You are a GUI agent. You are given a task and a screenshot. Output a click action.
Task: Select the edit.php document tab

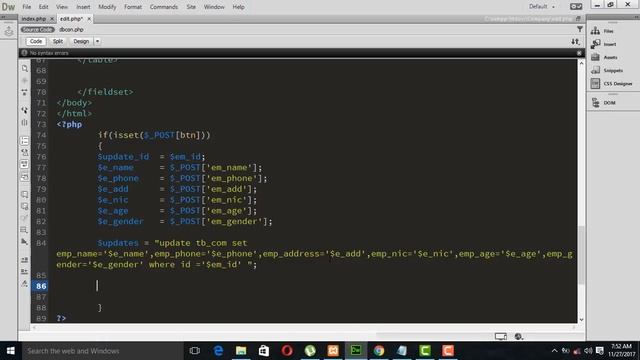click(71, 19)
